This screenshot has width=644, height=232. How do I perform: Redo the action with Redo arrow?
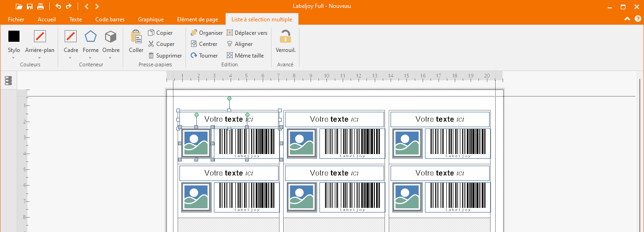[x=69, y=6]
